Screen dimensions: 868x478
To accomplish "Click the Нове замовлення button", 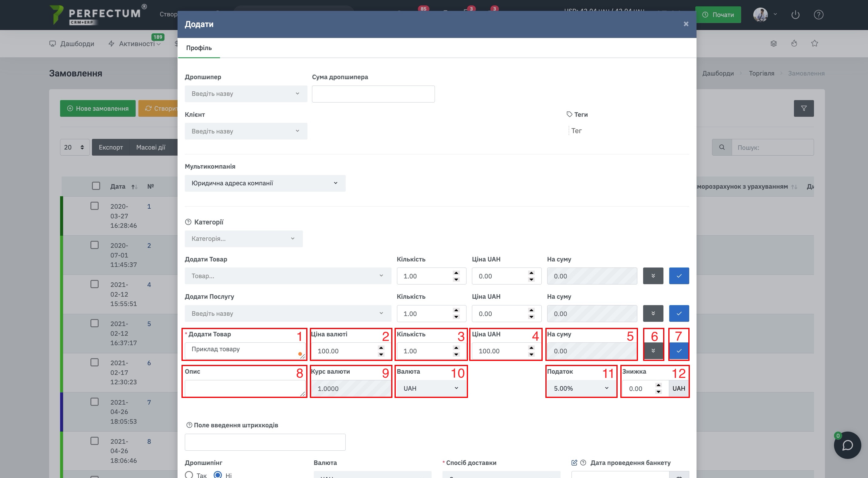I will (98, 108).
